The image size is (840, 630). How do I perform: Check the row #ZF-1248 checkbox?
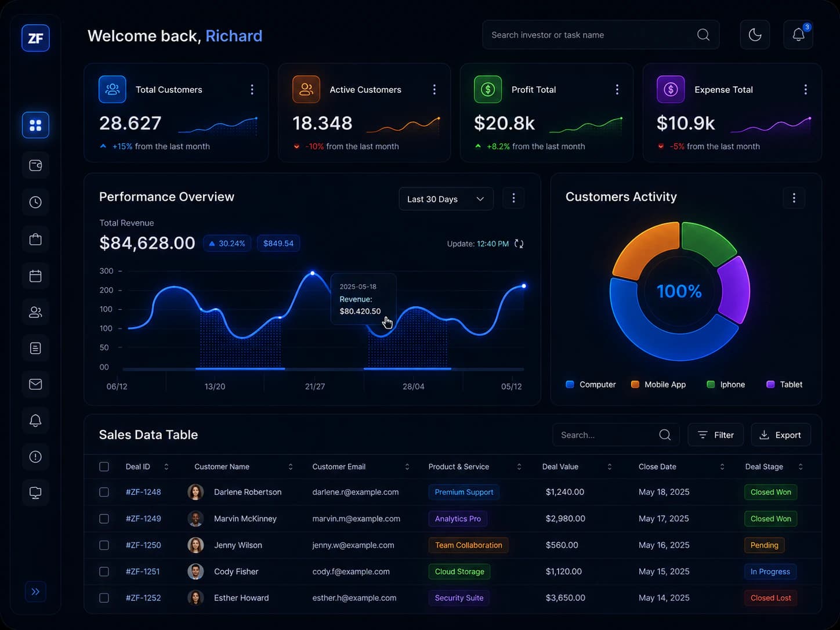[104, 492]
